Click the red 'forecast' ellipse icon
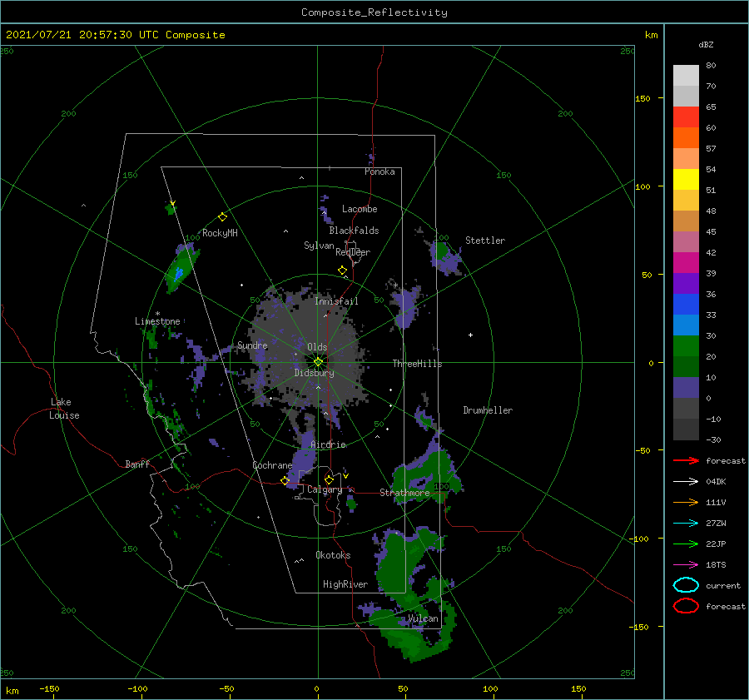The width and height of the screenshot is (749, 700). pos(686,606)
